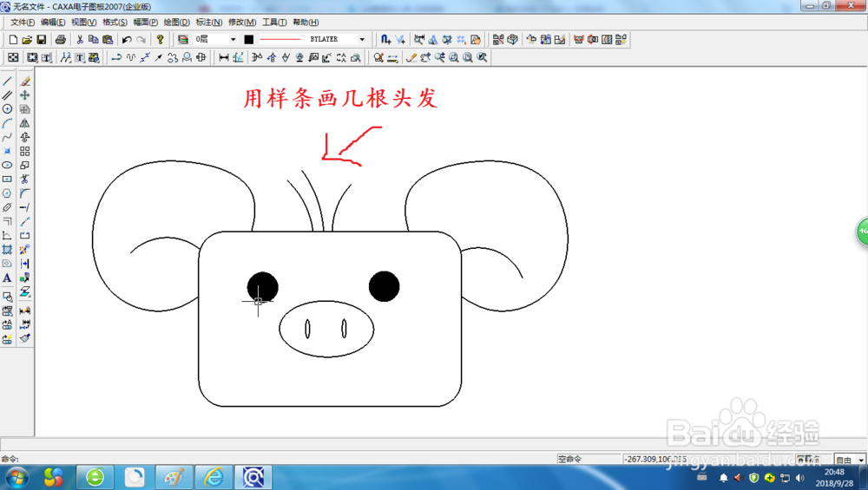Click the Paste clipboard icon
Viewport: 868px width, 490px height.
click(x=108, y=39)
